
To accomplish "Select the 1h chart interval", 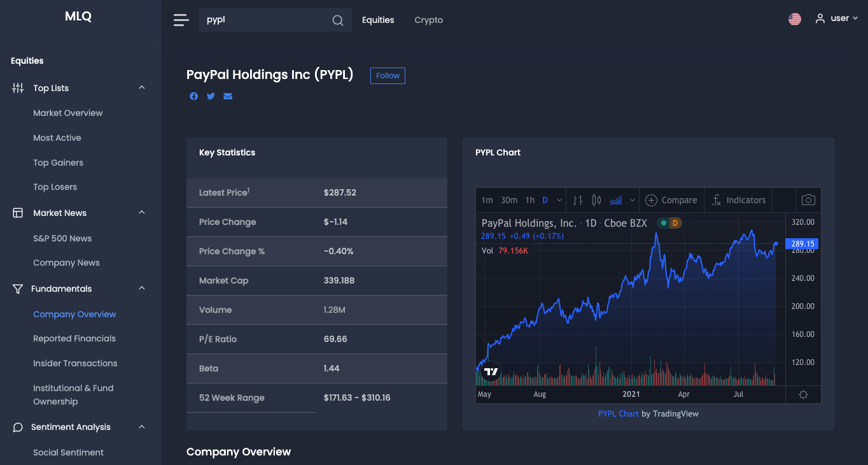I will 530,200.
